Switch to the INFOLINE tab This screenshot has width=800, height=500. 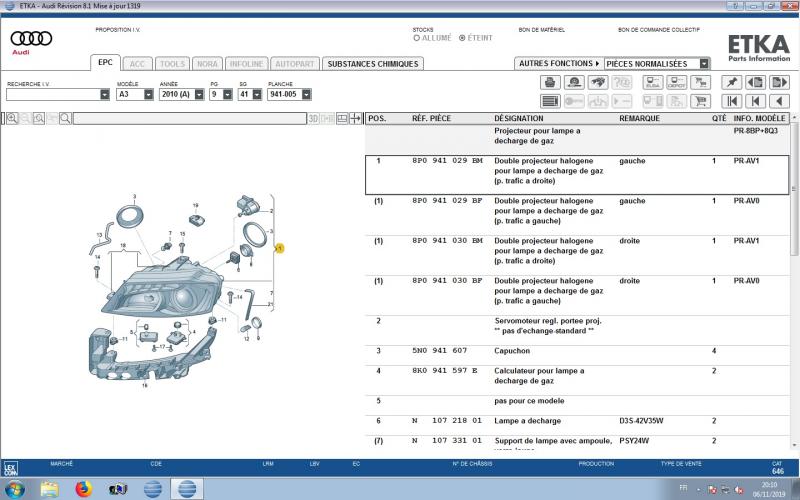[246, 64]
